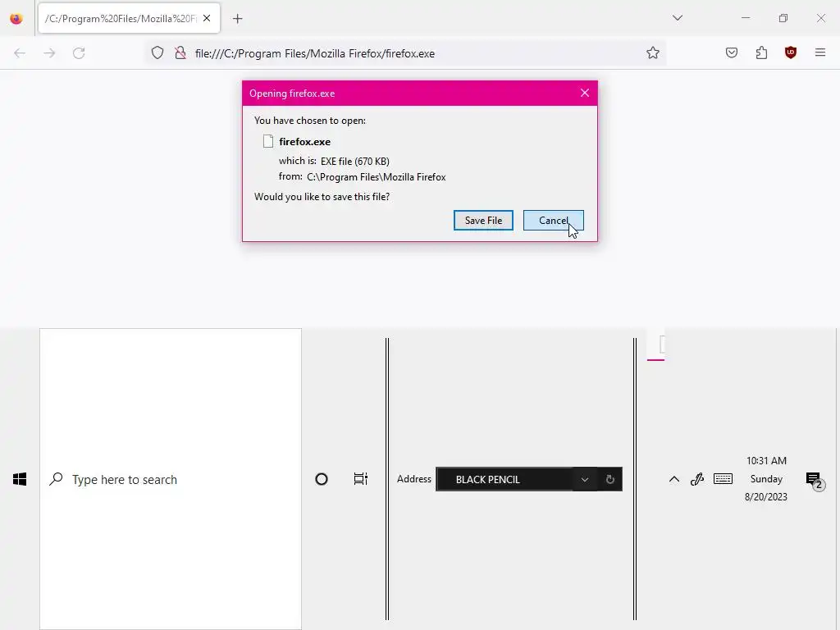Show hidden system tray icons
This screenshot has width=840, height=630.
point(674,479)
